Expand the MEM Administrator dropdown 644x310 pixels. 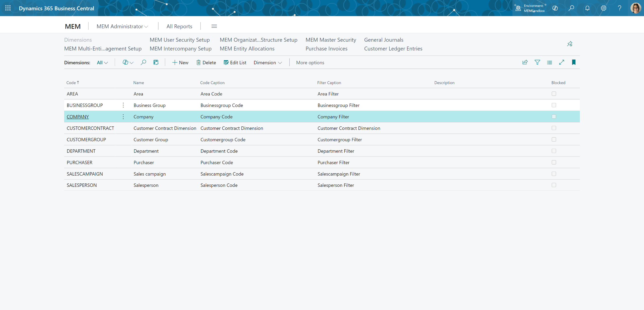tap(122, 26)
